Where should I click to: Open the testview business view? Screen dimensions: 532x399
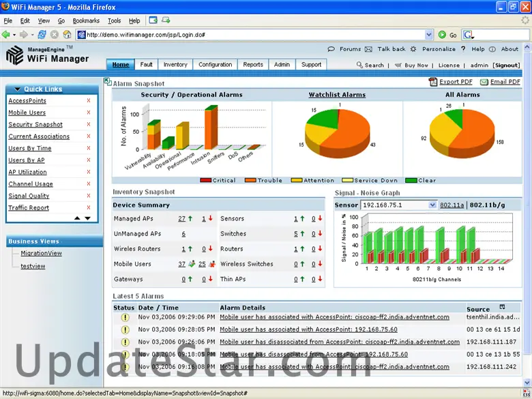pos(33,266)
